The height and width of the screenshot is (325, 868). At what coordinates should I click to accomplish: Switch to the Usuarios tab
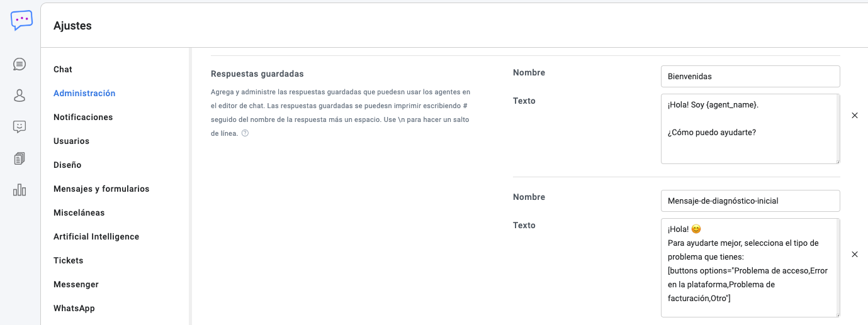point(71,141)
